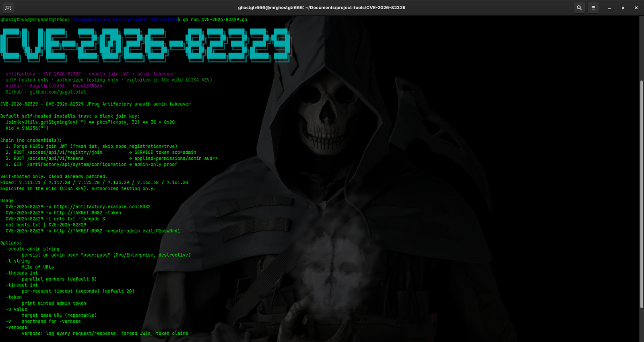Click the "Options:" heading

point(11,243)
